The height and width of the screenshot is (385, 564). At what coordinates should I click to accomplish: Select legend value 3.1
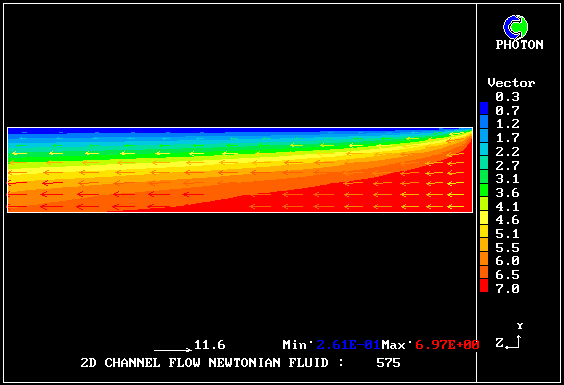pyautogui.click(x=507, y=179)
